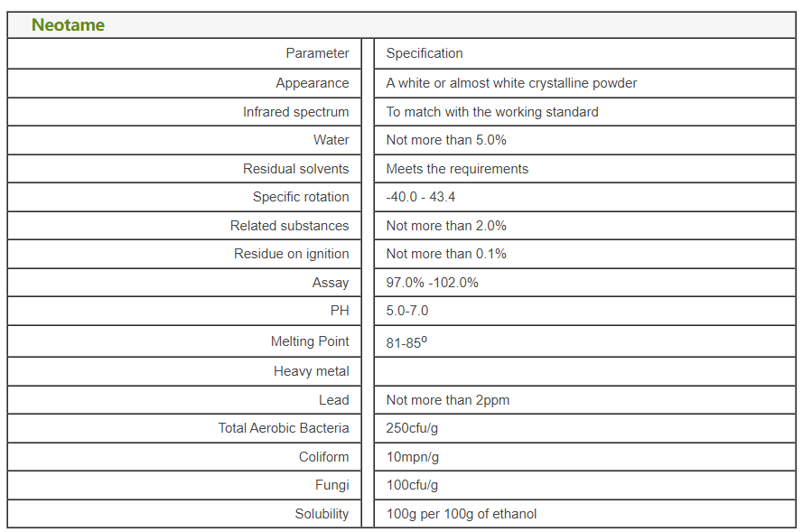Select the Assay value 97.0% -102.0%
Screen dimensions: 803x532
point(432,283)
